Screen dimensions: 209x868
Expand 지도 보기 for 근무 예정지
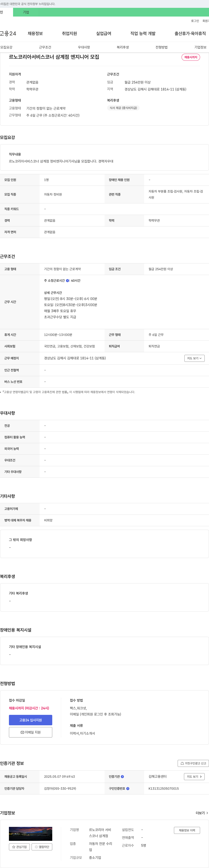tap(194, 358)
